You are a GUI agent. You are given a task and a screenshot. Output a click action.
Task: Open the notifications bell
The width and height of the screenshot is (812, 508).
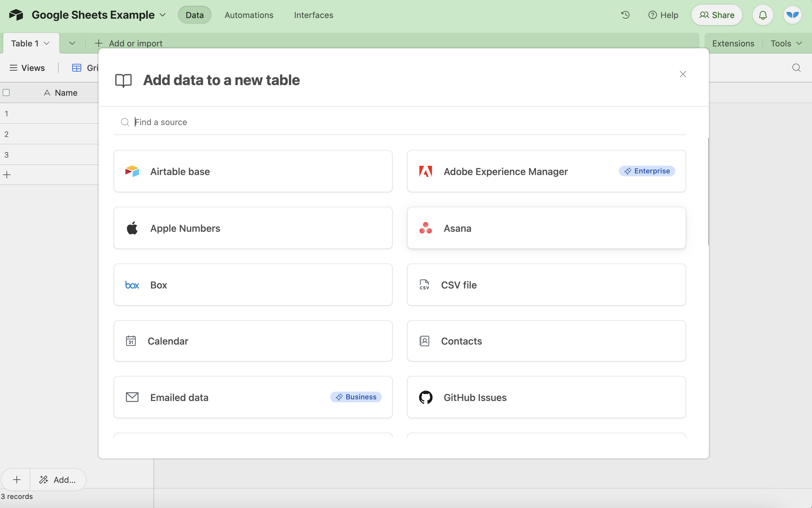763,15
